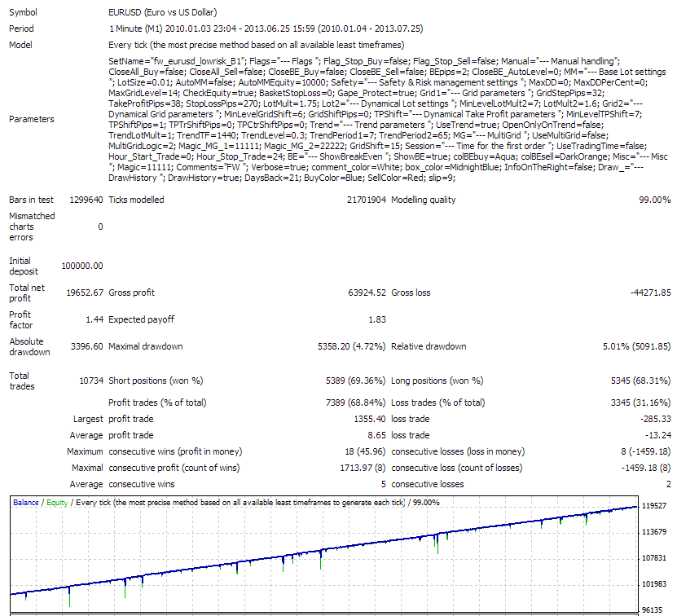Click the Modelling quality label
677x616 pixels.
pyautogui.click(x=423, y=200)
